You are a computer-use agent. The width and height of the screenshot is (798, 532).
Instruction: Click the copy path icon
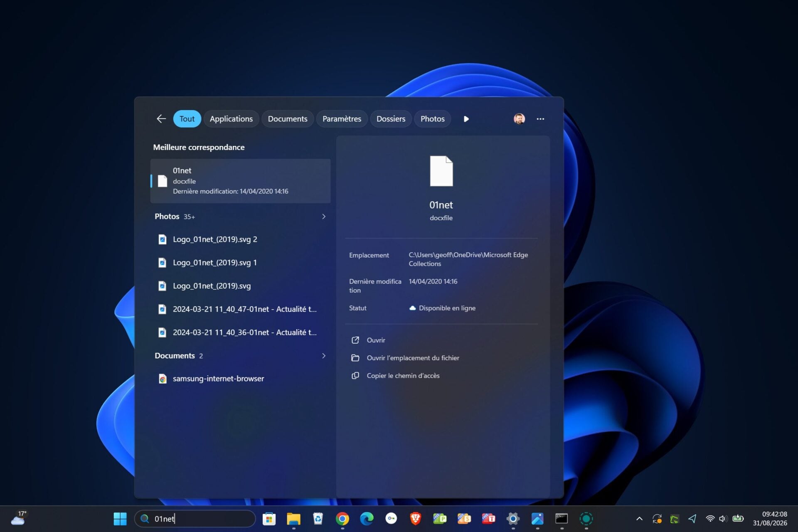(x=355, y=376)
